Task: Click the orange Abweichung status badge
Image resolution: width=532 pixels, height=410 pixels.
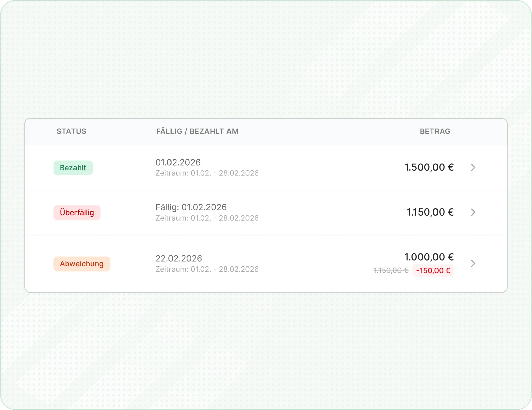Action: 82,264
